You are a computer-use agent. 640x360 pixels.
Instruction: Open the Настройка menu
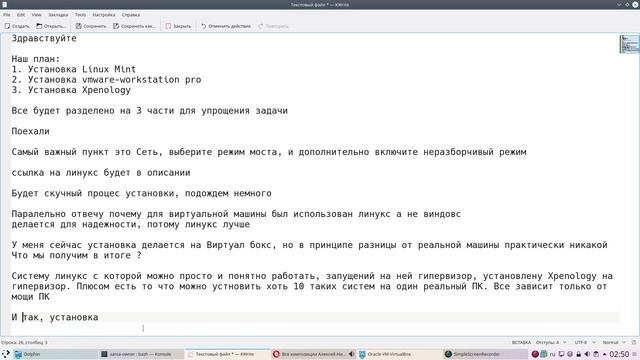click(104, 15)
